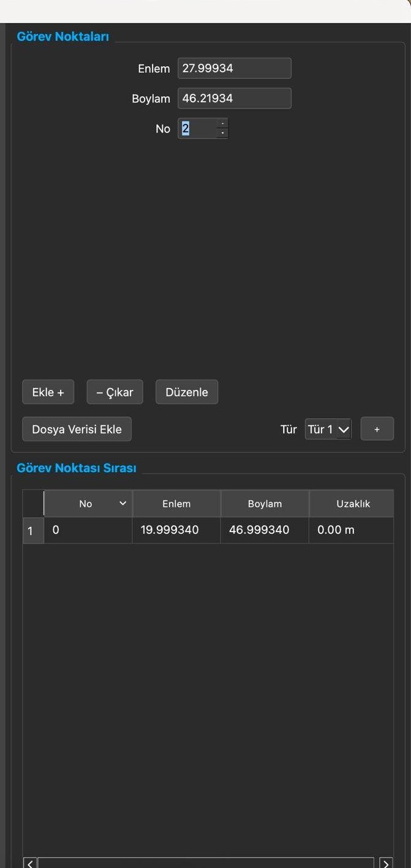Click the + button next to Tür
This screenshot has width=411, height=868.
(x=377, y=429)
